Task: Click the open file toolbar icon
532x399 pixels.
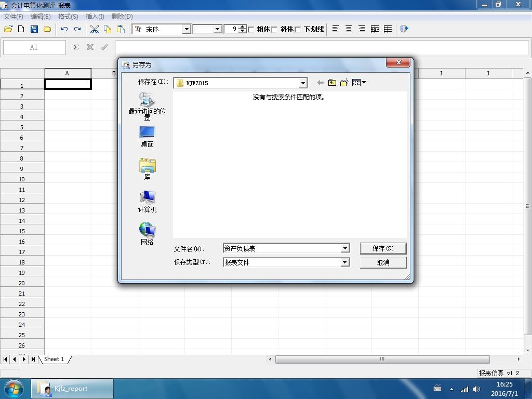Action: [x=8, y=29]
